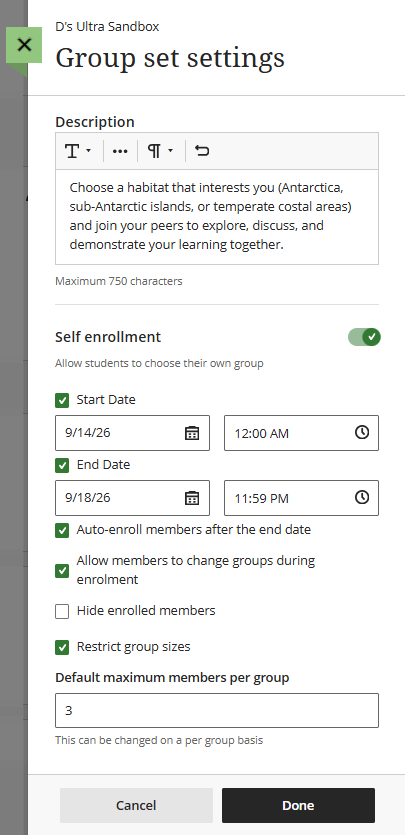Uncheck the End Date checkbox
Screen dimensions: 405x835
click(x=62, y=465)
